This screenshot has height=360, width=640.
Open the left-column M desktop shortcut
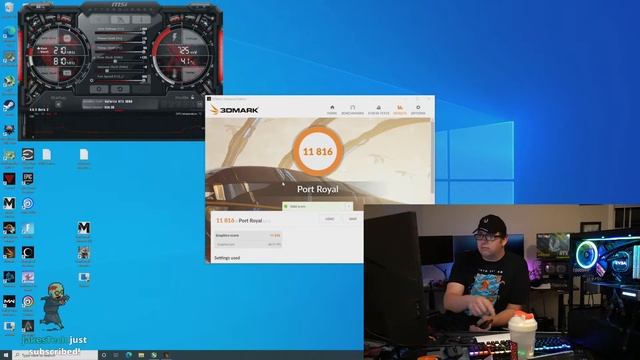[x=9, y=203]
